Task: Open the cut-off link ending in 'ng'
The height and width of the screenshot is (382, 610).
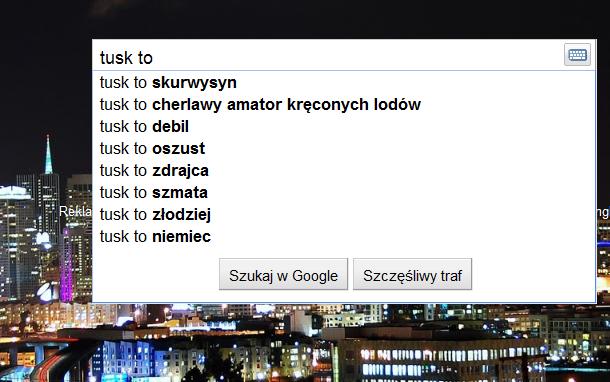Action: 603,212
